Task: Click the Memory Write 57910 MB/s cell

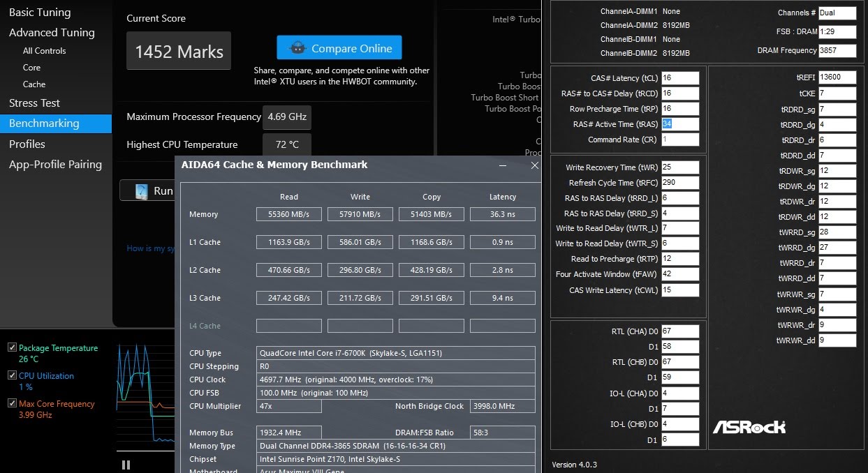Action: [x=360, y=214]
